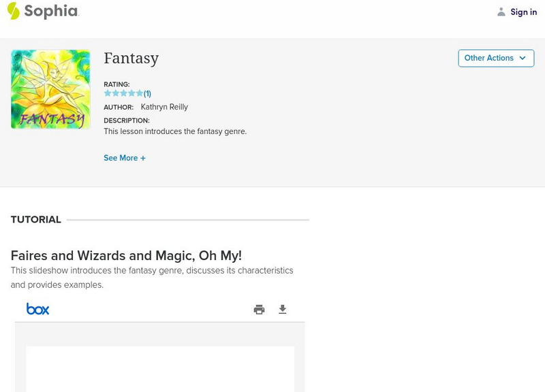Viewport: 545px width, 392px height.
Task: Click the Faires and Wizards tutorial title
Action: point(126,256)
